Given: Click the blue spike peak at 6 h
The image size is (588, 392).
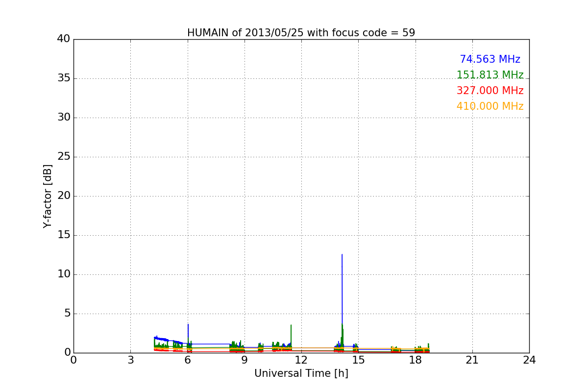Looking at the screenshot, I should click(x=188, y=324).
